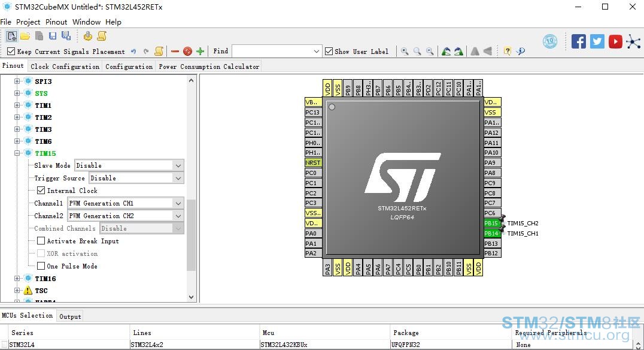Click the blue info bubble icon
The height and width of the screenshot is (350, 644).
(x=521, y=52)
